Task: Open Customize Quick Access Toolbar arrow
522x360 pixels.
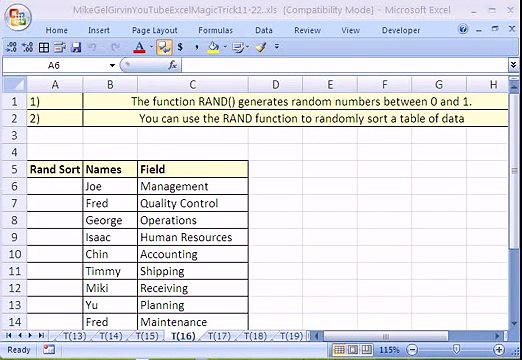Action: (276, 47)
